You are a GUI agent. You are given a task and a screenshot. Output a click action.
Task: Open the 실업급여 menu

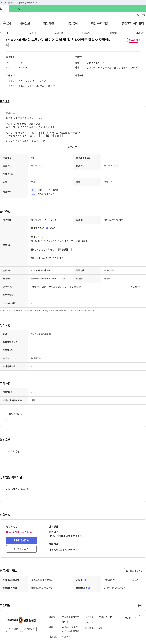tap(72, 23)
